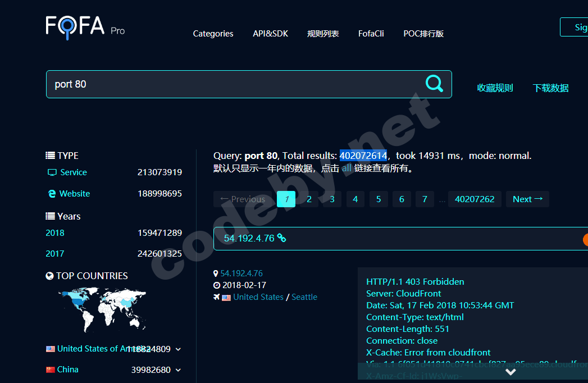Click the Sign in button
588x383 pixels.
(x=575, y=27)
